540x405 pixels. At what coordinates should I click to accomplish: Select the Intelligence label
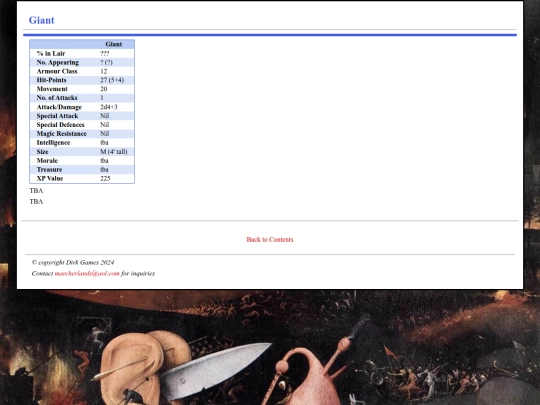[x=53, y=143]
